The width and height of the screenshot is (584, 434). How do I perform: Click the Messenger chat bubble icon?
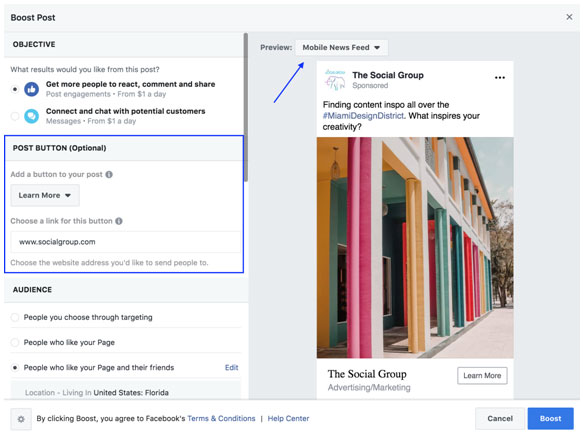[32, 116]
